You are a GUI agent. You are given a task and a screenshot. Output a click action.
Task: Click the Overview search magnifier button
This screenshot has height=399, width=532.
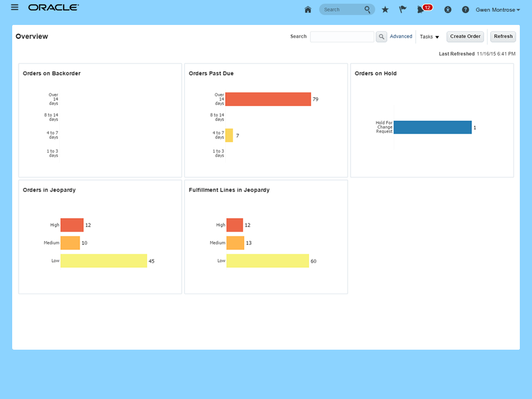(x=381, y=37)
